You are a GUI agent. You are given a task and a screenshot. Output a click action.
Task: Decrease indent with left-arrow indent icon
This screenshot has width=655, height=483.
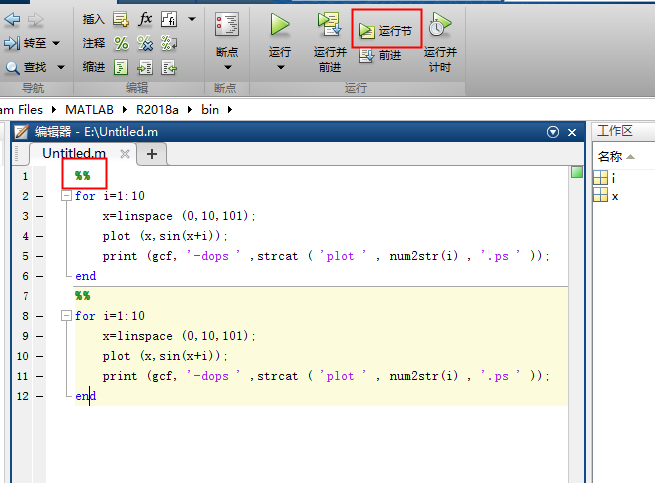169,67
